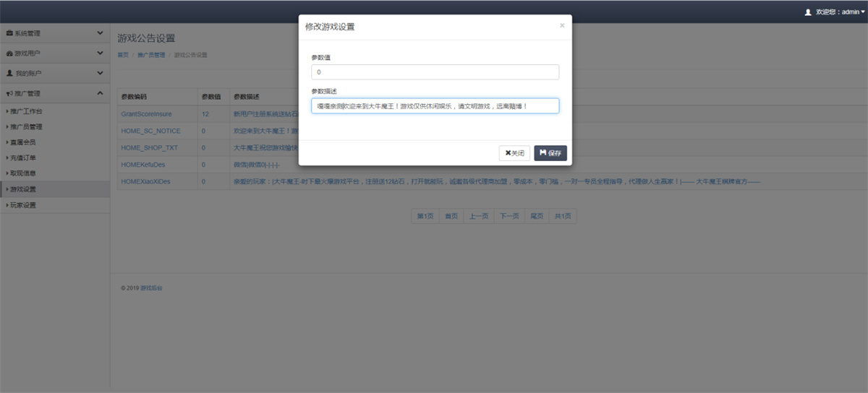This screenshot has height=393, width=868.
Task: Expand the 游戏用户 section chevron
Action: [100, 53]
